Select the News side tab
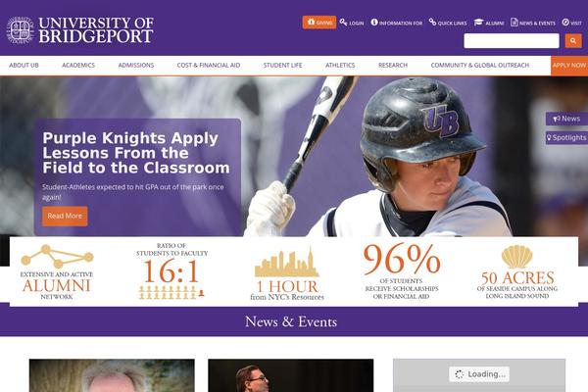This screenshot has width=588, height=392. pos(566,119)
